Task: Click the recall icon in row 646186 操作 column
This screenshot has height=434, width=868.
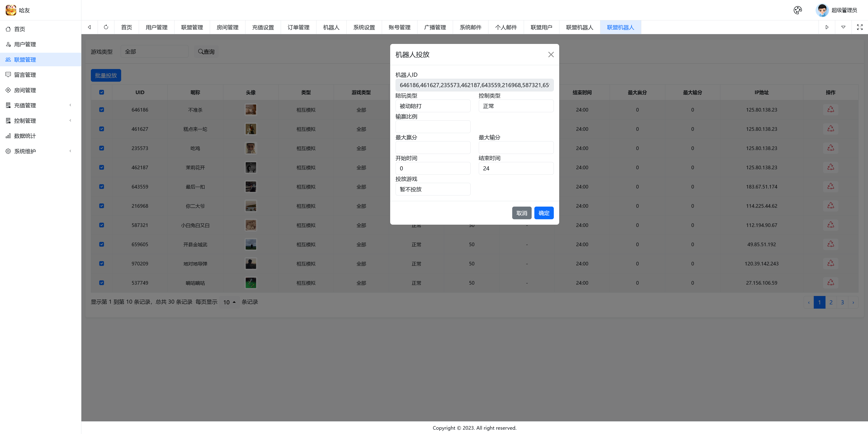Action: point(831,109)
